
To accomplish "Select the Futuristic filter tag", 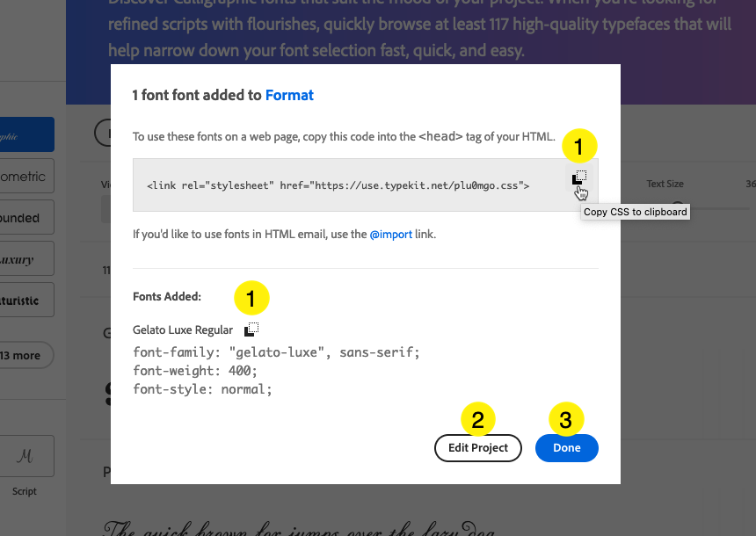I will [27, 301].
